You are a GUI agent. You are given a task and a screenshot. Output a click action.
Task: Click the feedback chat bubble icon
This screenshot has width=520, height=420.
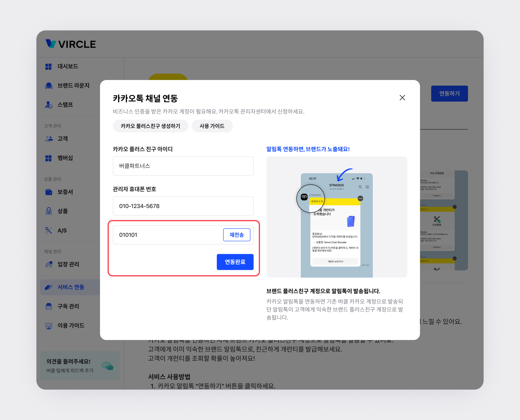point(107,366)
